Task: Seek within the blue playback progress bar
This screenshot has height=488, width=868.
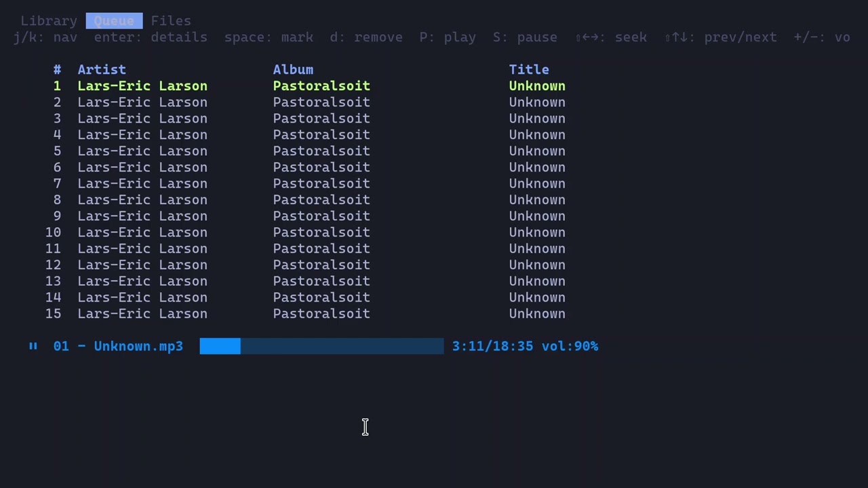Action: 321,346
